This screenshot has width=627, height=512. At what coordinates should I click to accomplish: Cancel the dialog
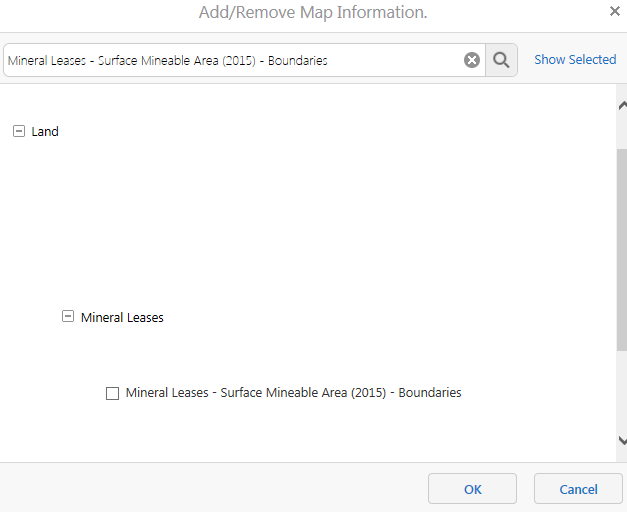click(578, 489)
